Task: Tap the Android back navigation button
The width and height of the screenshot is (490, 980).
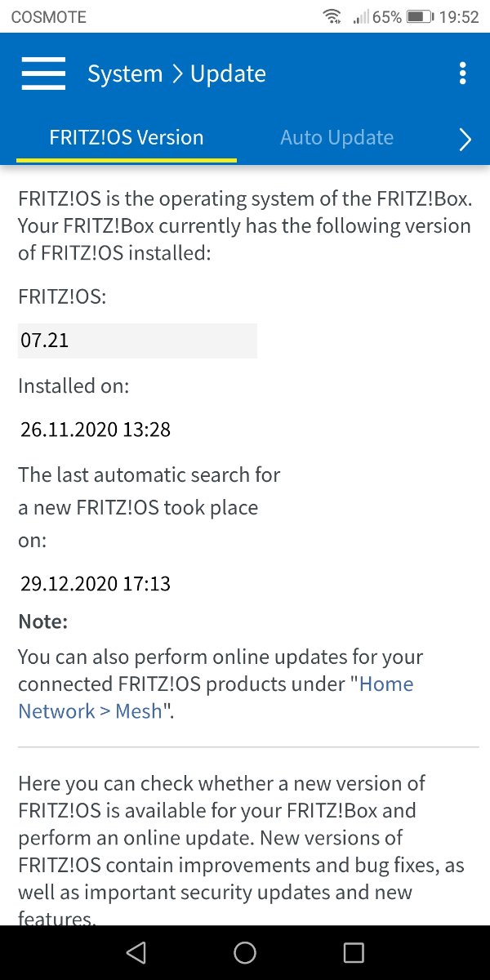Action: click(136, 952)
